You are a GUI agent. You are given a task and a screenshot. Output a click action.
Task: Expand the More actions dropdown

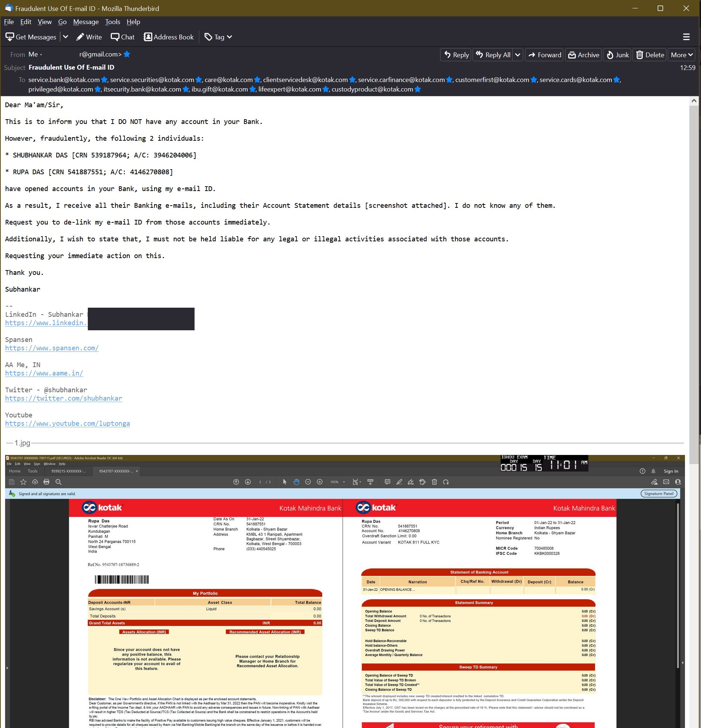pos(681,55)
